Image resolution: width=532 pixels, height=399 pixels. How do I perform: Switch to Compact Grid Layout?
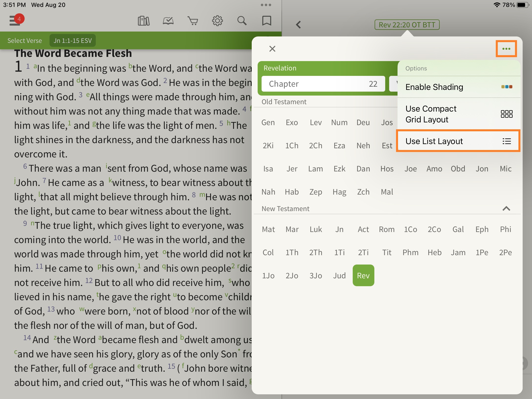tap(459, 114)
